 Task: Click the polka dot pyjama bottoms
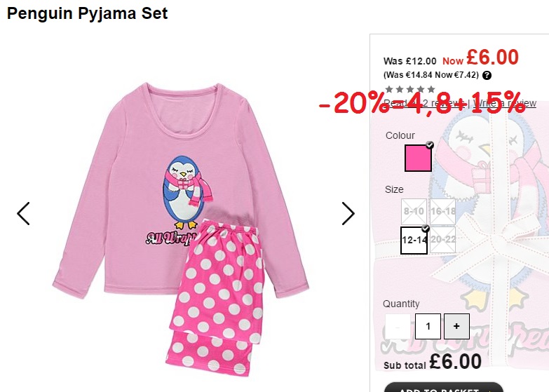pos(215,297)
